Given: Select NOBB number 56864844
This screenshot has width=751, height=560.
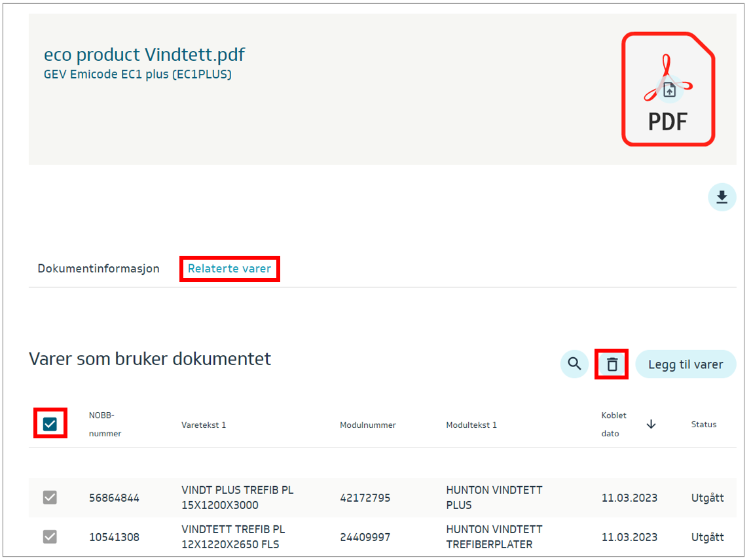Looking at the screenshot, I should (x=114, y=498).
